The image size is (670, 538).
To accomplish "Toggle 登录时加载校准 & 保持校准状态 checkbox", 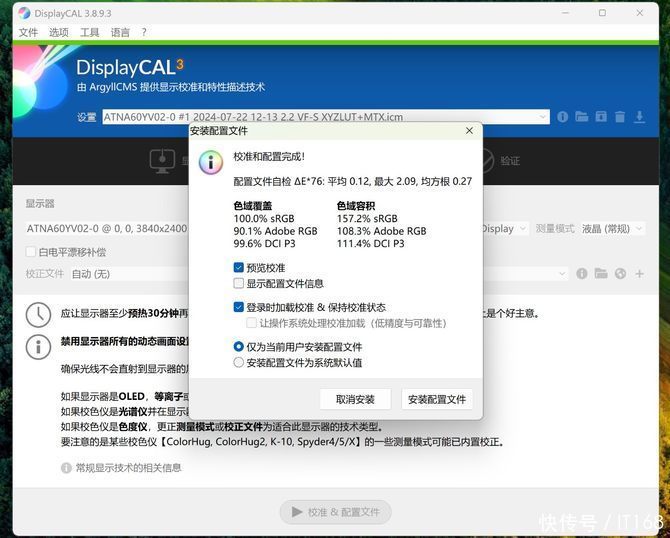I will (x=239, y=308).
